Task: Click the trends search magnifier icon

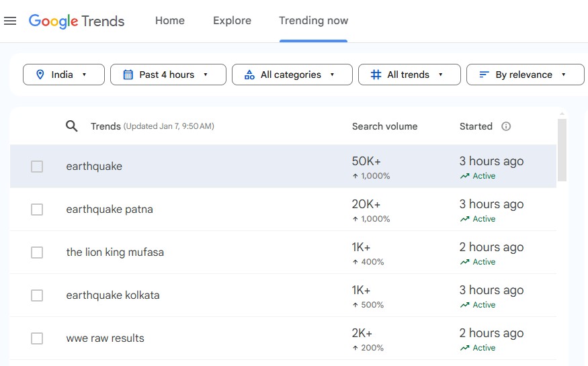Action: (x=72, y=126)
